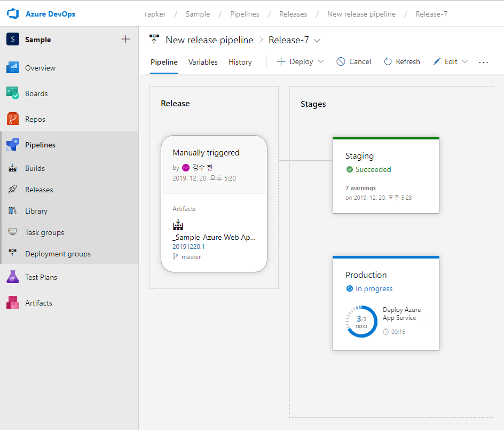Click the In progress status icon

(349, 288)
